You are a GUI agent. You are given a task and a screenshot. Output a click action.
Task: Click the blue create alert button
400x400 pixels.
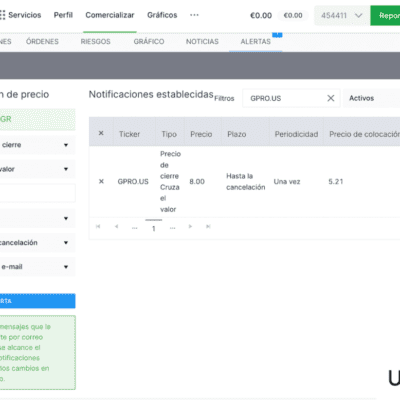[37, 301]
